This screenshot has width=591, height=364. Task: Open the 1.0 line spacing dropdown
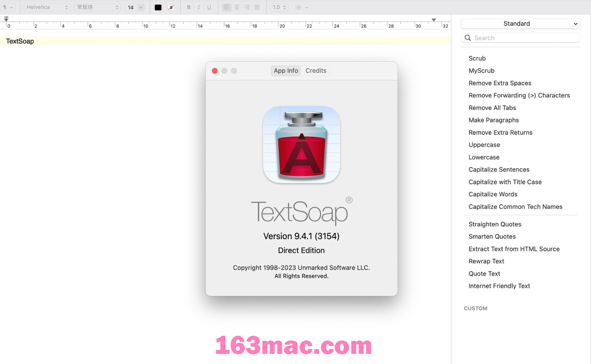coord(279,7)
